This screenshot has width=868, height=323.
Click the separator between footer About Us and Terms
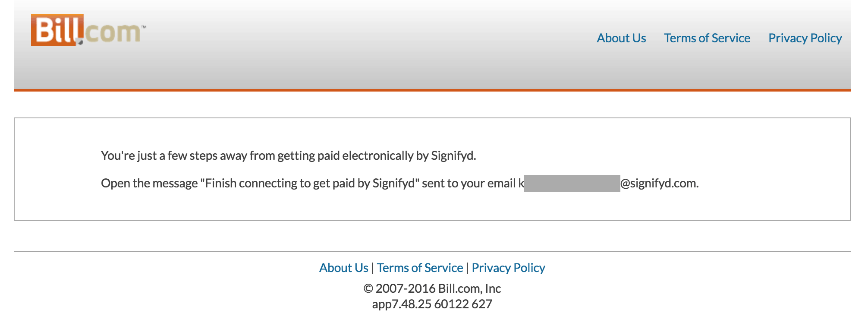(x=373, y=268)
